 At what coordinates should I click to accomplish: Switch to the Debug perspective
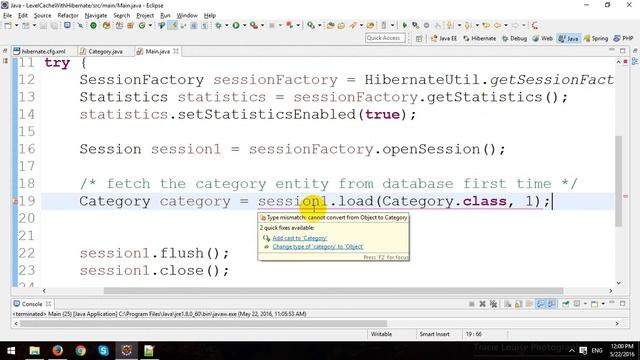[x=514, y=38]
